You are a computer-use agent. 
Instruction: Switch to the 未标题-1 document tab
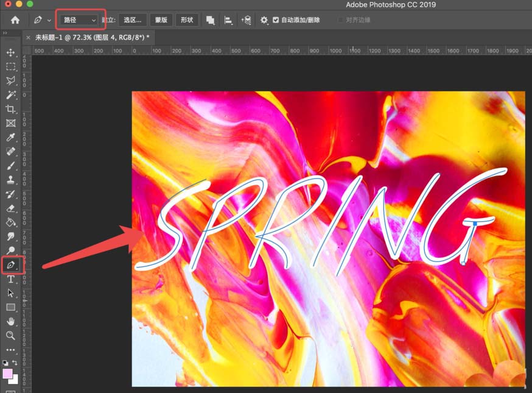91,37
